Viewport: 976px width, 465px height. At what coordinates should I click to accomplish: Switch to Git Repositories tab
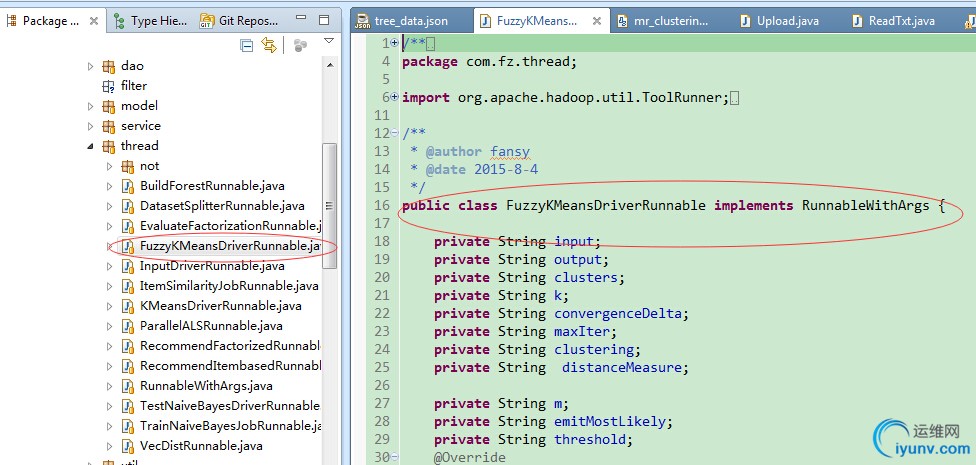pos(239,21)
